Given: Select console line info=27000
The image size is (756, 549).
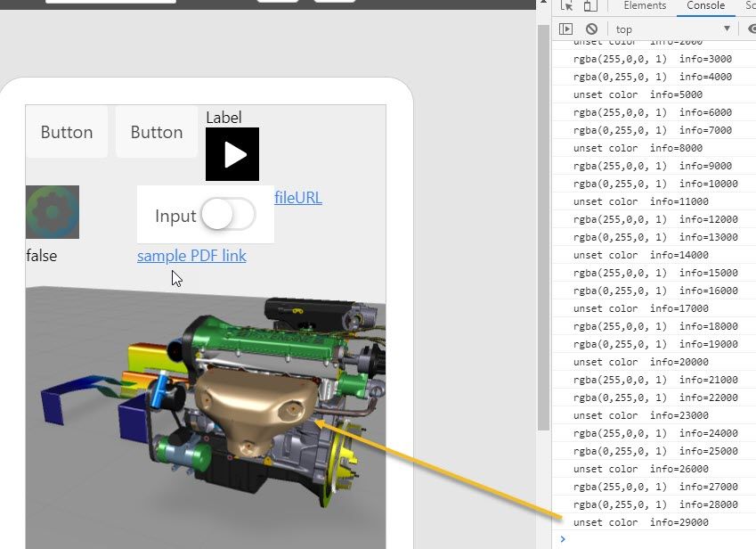Looking at the screenshot, I should (653, 488).
